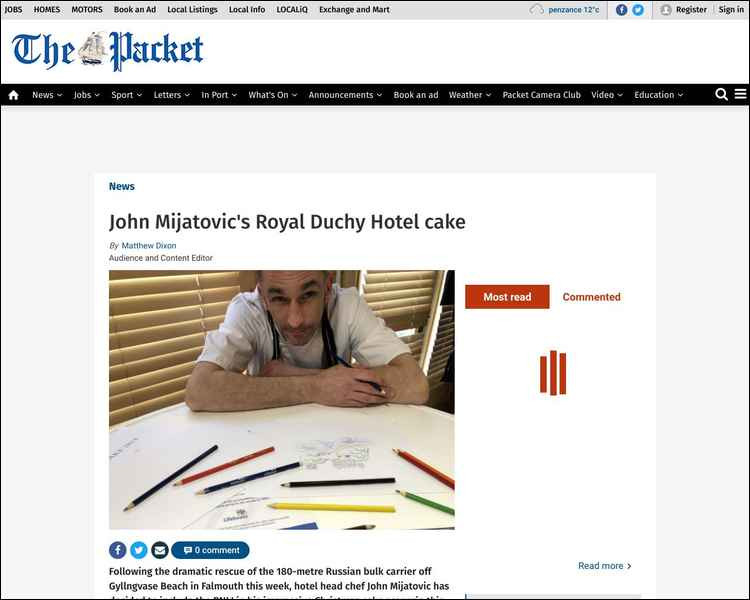
Task: Select the Most read tab
Action: [x=507, y=297]
